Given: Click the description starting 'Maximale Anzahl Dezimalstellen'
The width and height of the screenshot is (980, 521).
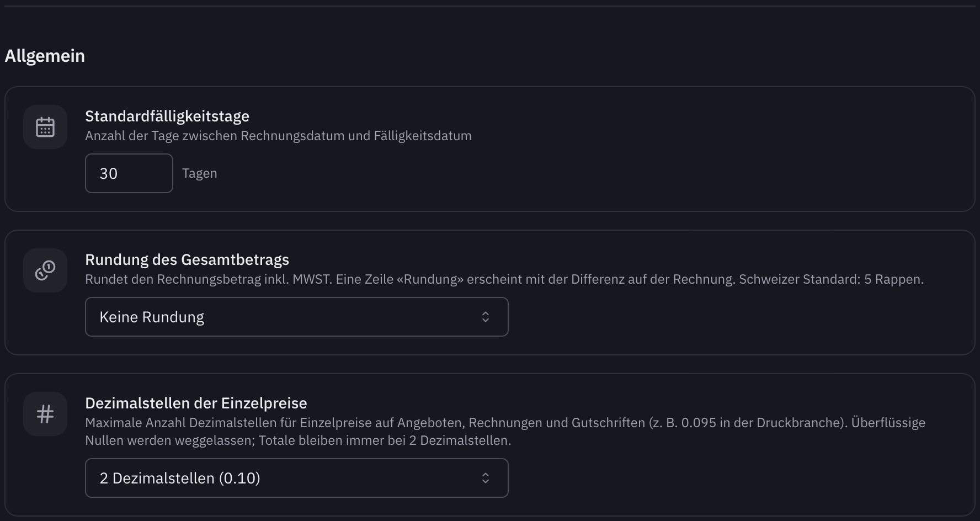Looking at the screenshot, I should click(505, 432).
